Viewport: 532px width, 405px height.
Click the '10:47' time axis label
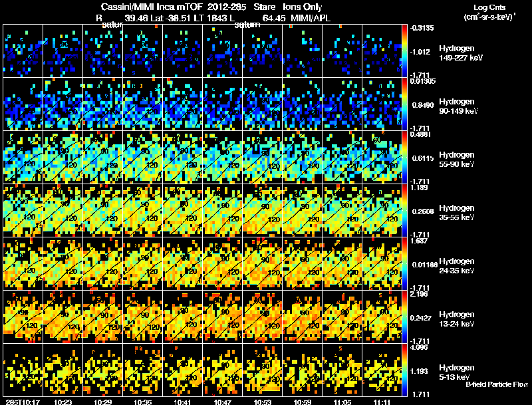coord(223,402)
